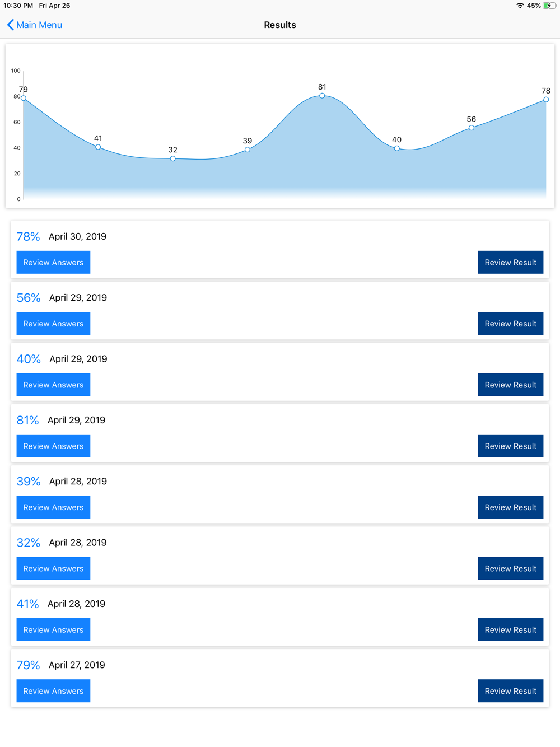The height and width of the screenshot is (747, 560).
Task: Open Review Result for the 39% attempt
Action: (510, 507)
